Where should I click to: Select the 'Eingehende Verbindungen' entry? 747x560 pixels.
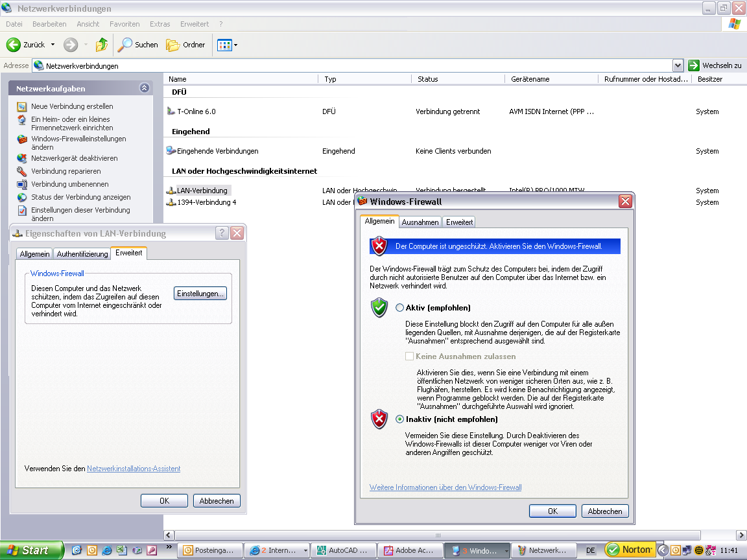213,151
